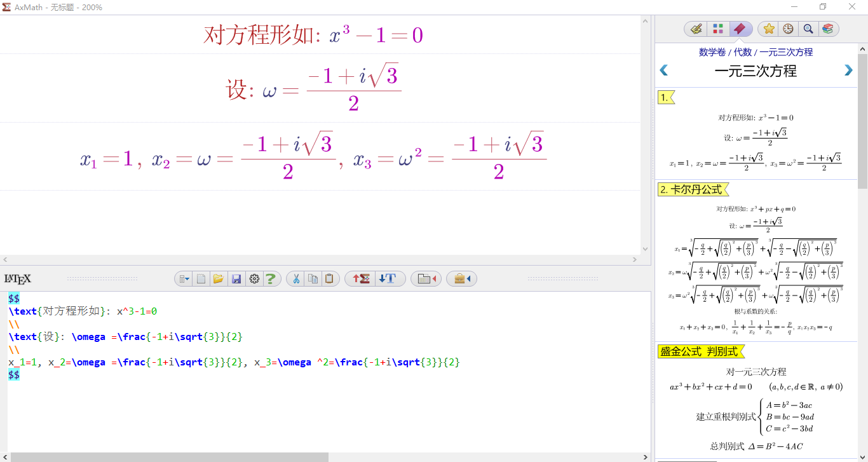Click the formula editor scroll right arrow
Image resolution: width=868 pixels, height=462 pixels.
634,259
